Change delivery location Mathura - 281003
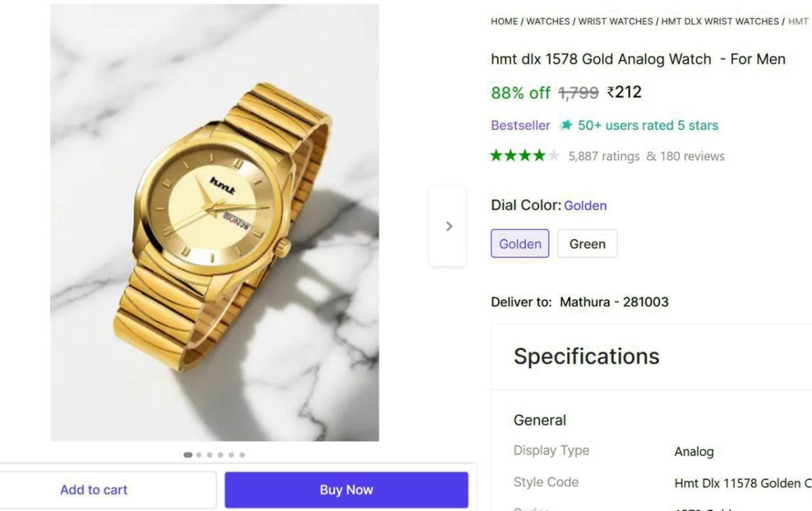Screen dimensions: 812x511 tap(614, 302)
